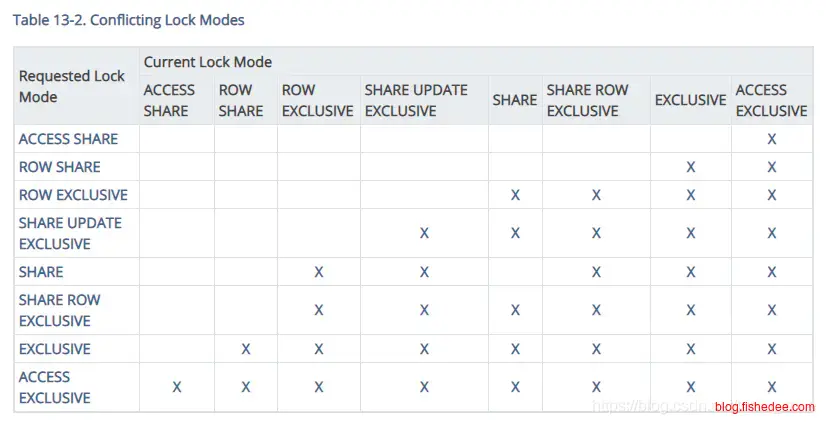Click the SHARE ROW EXCLUSIVE column header
Screen dimensions: 826x424
click(590, 100)
